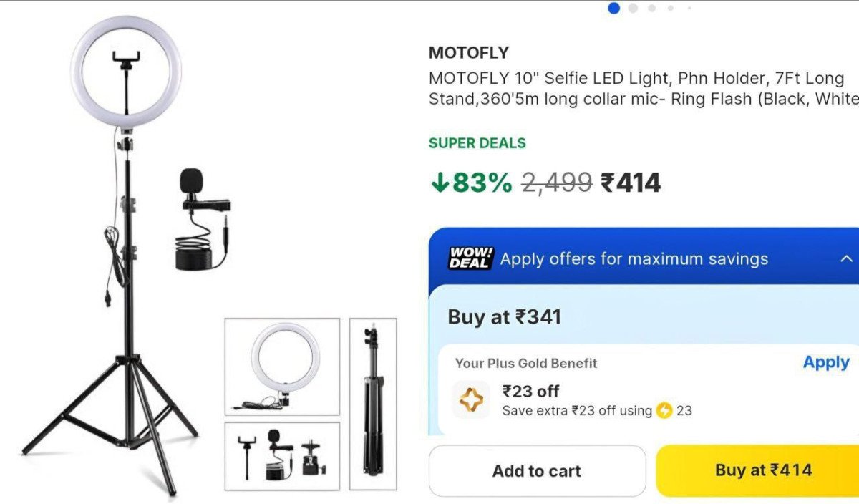The height and width of the screenshot is (504, 859).
Task: Click the SUPER DEALS green label
Action: pos(477,143)
